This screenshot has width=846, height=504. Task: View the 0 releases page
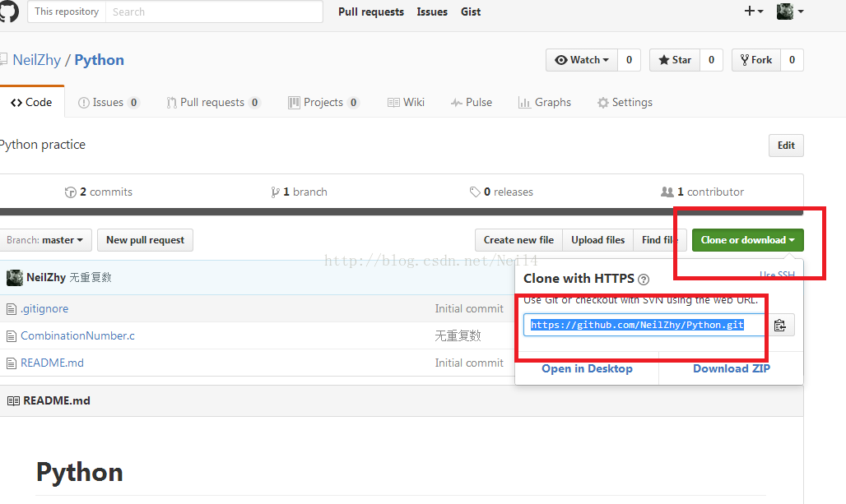click(x=501, y=192)
